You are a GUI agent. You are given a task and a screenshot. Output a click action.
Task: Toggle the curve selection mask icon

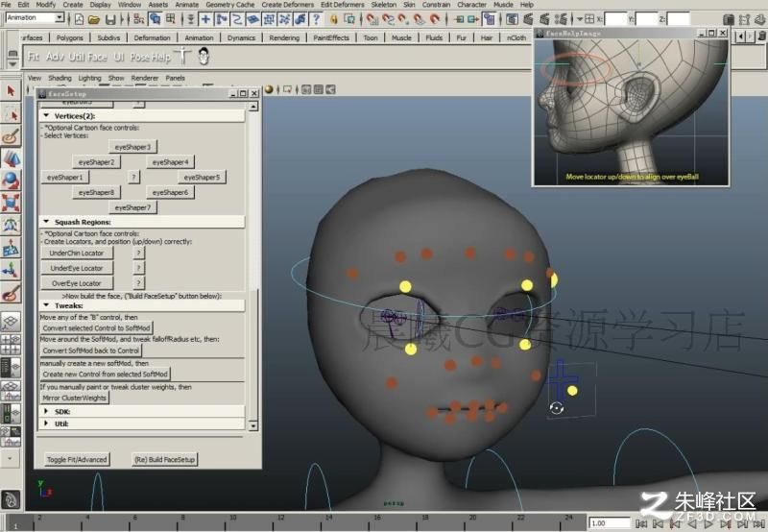coord(237,19)
